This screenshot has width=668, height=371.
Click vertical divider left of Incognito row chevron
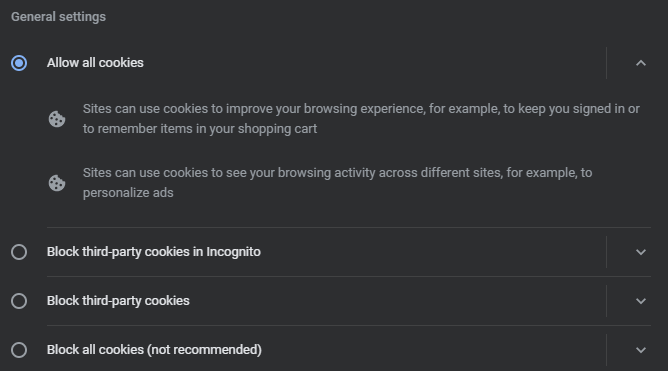click(606, 252)
